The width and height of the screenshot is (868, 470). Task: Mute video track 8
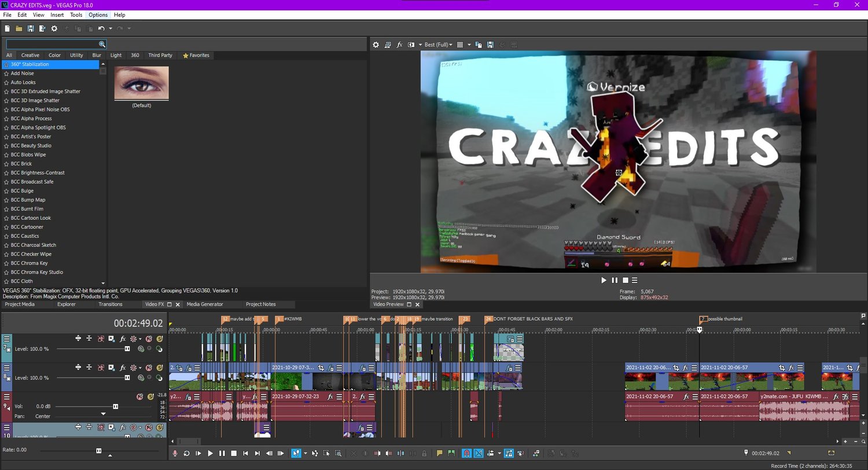coord(149,368)
